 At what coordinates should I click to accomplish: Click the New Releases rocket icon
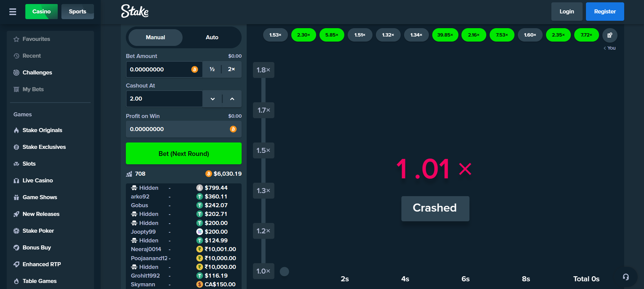pyautogui.click(x=16, y=214)
